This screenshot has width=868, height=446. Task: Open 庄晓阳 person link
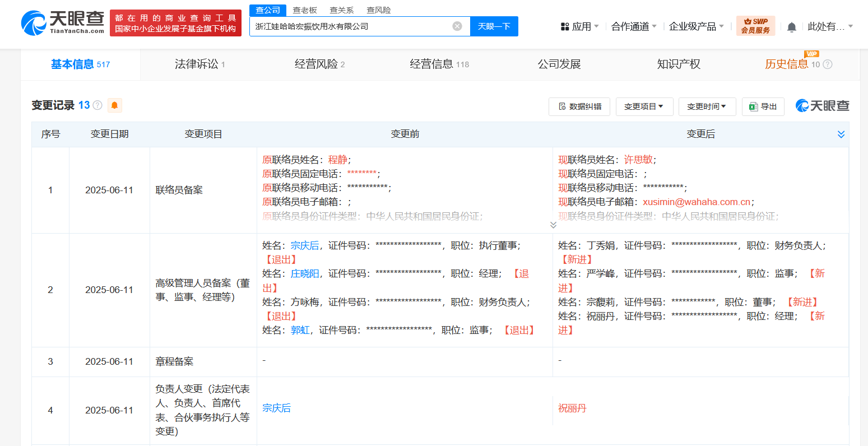tap(305, 273)
